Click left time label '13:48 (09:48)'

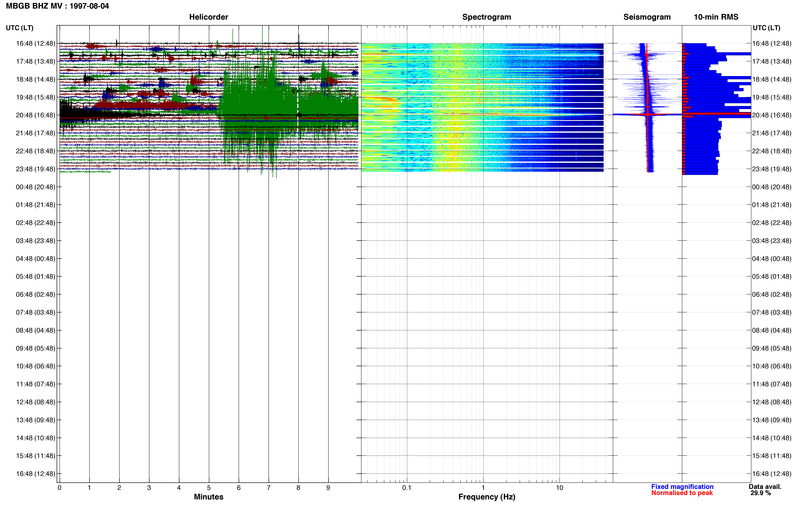pyautogui.click(x=36, y=420)
